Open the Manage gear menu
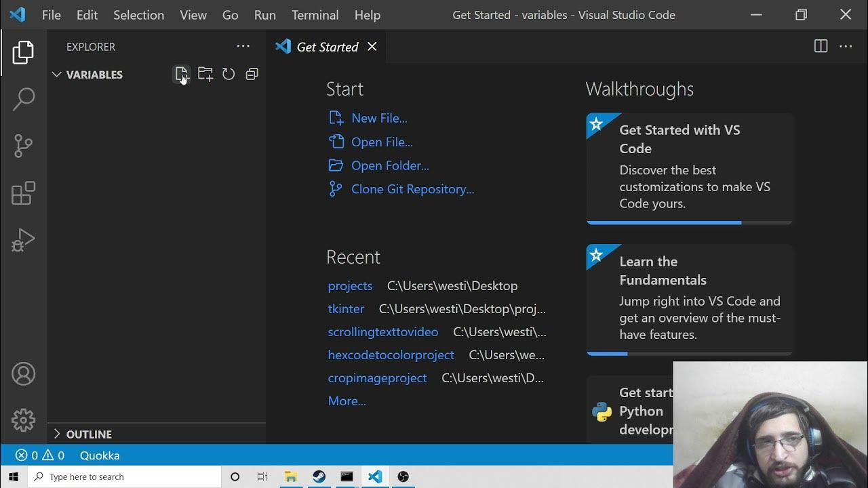The width and height of the screenshot is (868, 488). [x=23, y=420]
